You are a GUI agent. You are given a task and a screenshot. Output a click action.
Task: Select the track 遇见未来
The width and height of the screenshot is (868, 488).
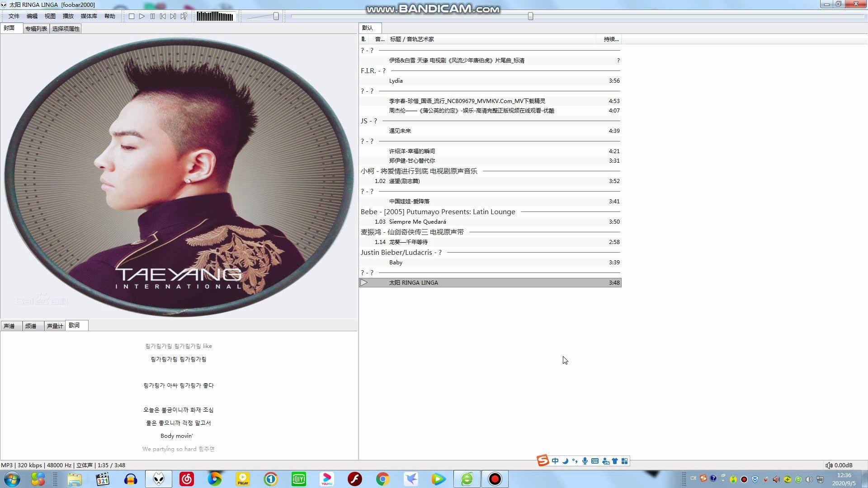point(490,131)
